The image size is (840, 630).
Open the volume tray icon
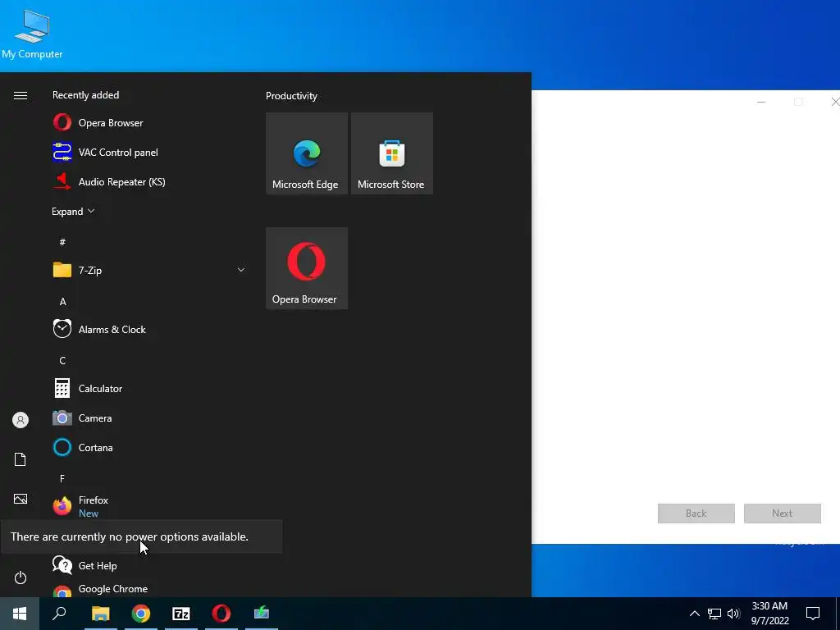(x=733, y=614)
